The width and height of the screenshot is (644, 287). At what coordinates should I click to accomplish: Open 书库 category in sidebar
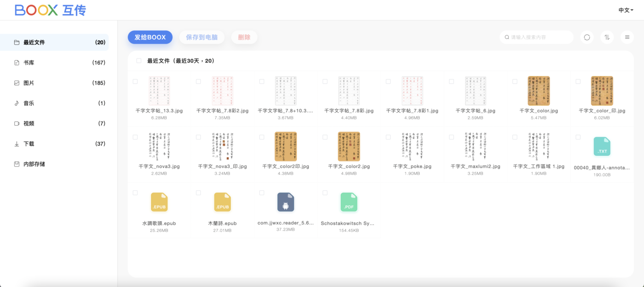point(54,63)
